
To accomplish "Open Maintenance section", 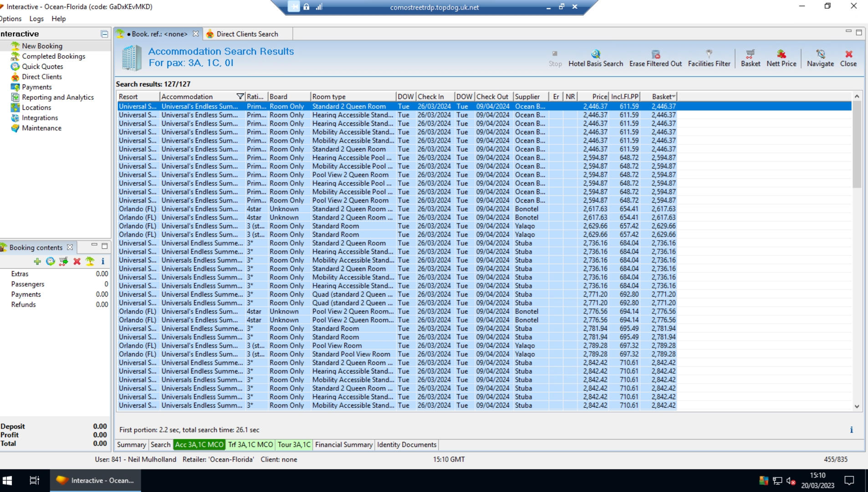I will [x=41, y=128].
